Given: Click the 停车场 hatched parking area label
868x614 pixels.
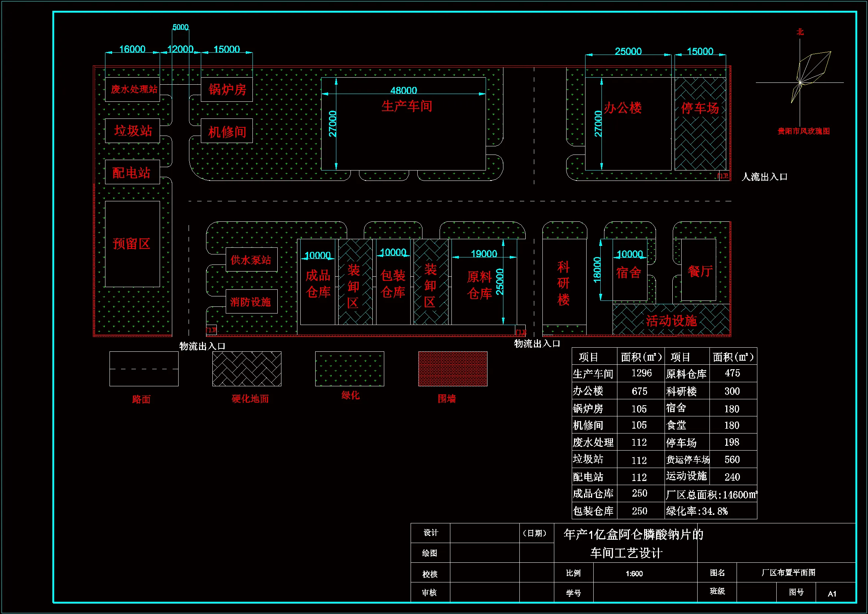Looking at the screenshot, I should [x=700, y=108].
